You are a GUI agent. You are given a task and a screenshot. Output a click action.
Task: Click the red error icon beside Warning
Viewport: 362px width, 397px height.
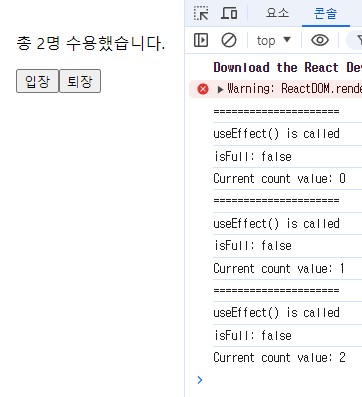tap(203, 89)
